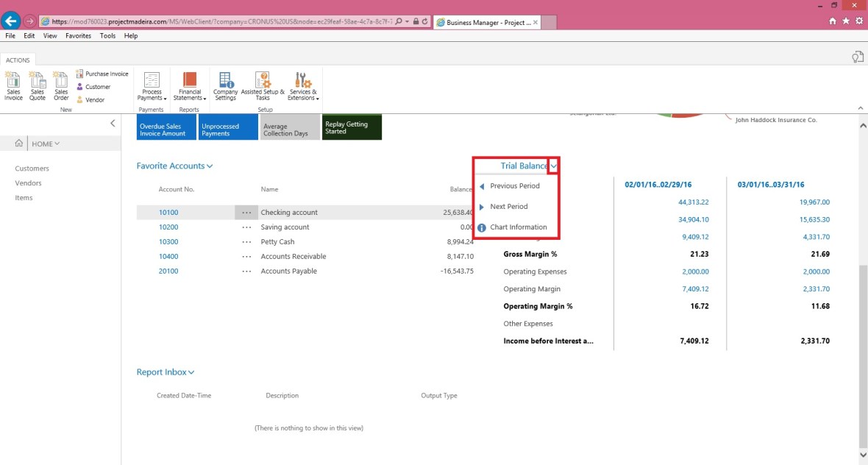
Task: Collapse the left navigation pane
Action: (x=113, y=124)
